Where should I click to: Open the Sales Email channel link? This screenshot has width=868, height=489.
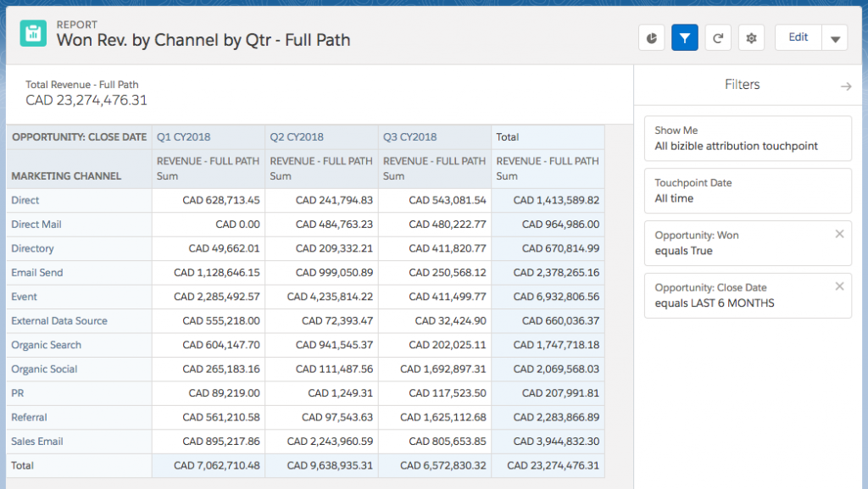(x=37, y=442)
